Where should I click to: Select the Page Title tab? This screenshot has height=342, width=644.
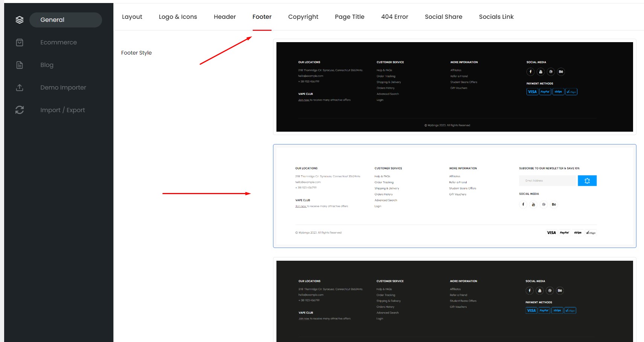(x=349, y=17)
